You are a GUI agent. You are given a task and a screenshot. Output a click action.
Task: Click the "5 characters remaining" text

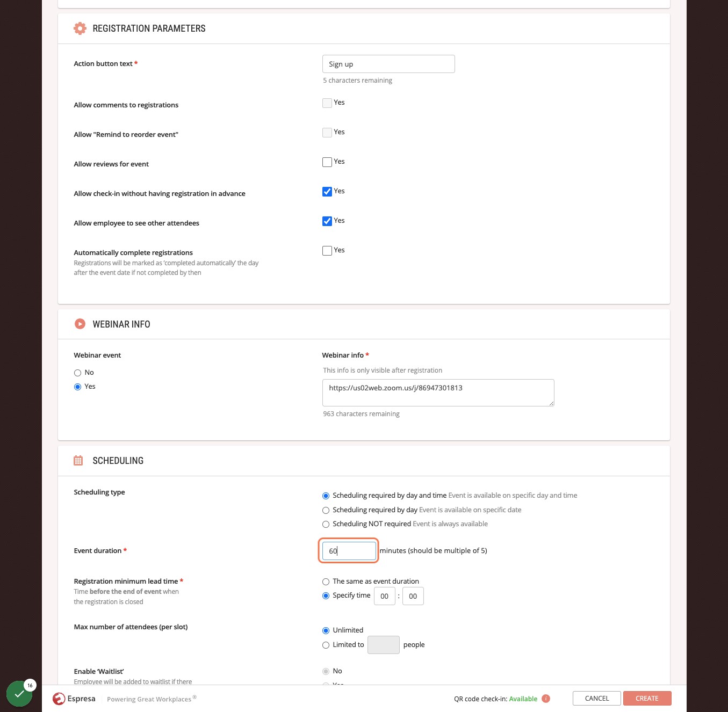point(357,81)
